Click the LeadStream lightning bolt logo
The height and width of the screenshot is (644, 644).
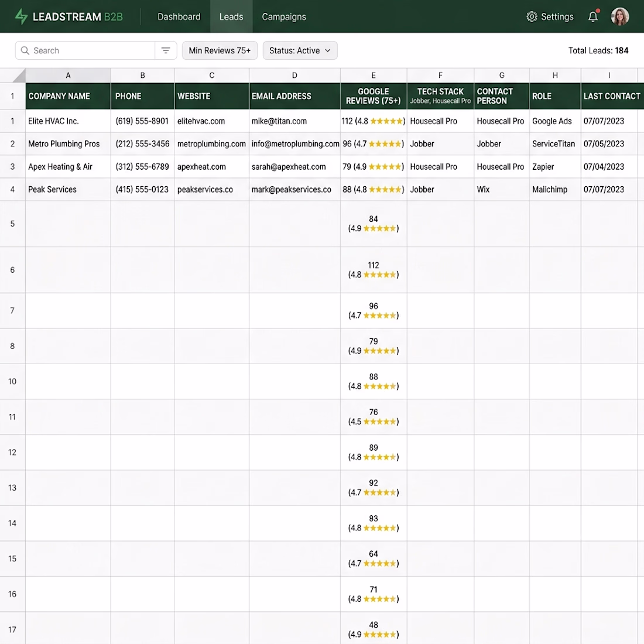[x=21, y=16]
